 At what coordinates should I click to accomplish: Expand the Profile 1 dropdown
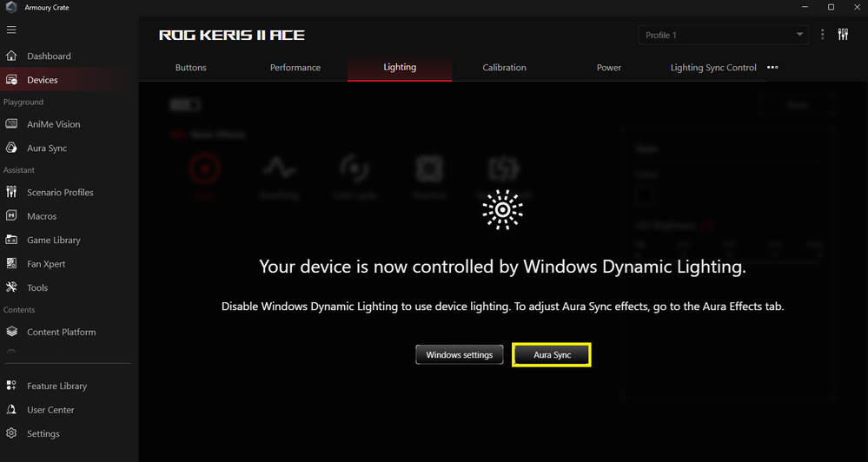pos(724,35)
